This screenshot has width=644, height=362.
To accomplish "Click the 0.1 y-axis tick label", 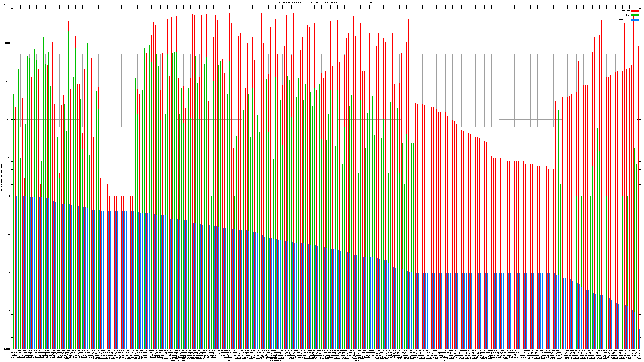I will (9, 234).
